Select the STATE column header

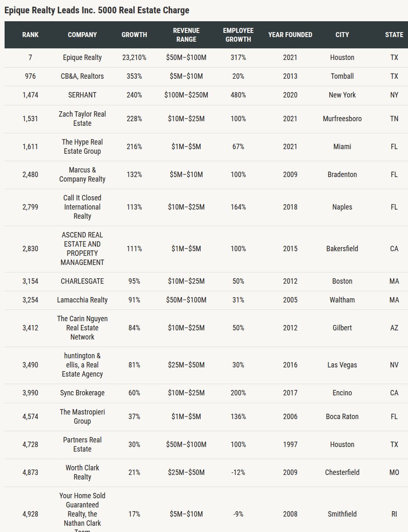394,35
